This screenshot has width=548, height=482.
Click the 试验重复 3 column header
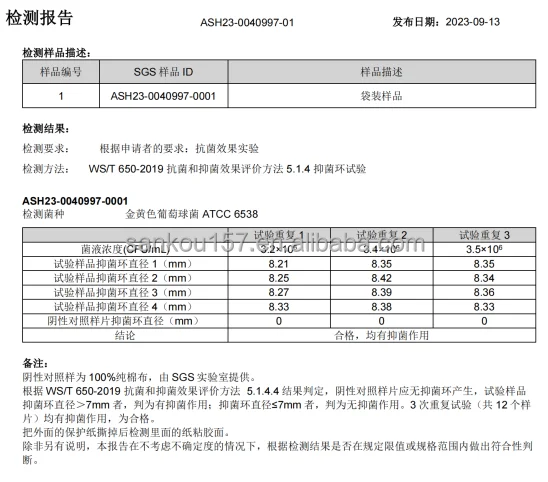(484, 235)
